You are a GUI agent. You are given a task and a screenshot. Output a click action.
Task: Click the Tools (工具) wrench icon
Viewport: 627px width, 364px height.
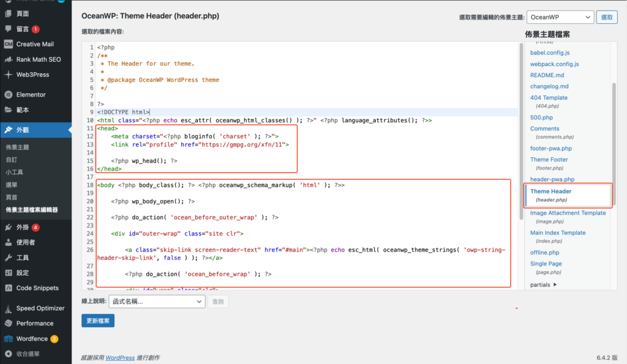click(x=8, y=258)
